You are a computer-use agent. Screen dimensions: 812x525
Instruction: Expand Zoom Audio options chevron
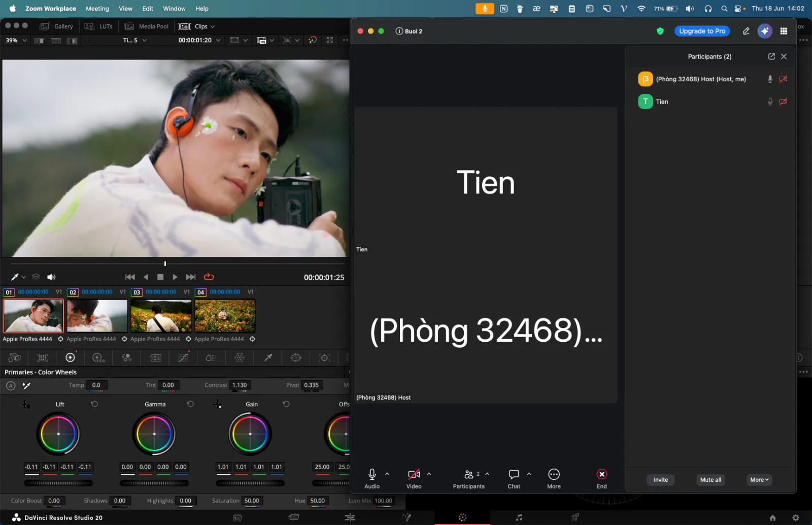click(387, 474)
